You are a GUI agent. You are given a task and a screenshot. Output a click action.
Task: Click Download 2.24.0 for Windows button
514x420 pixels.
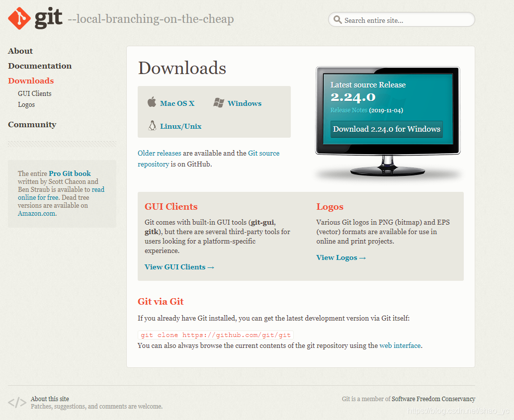[x=386, y=129]
